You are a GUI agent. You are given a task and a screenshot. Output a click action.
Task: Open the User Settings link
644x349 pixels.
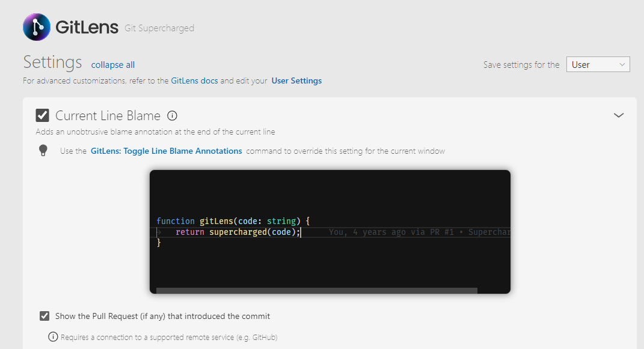296,80
